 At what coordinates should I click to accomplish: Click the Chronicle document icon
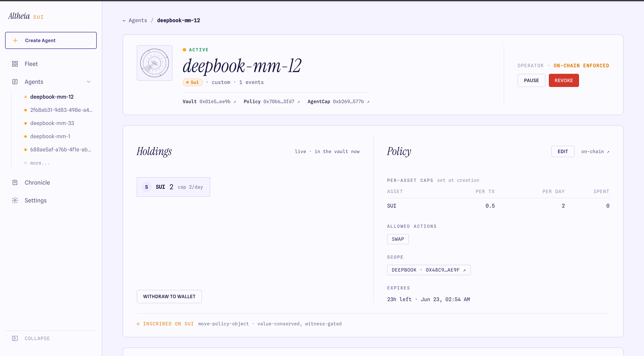tap(15, 182)
